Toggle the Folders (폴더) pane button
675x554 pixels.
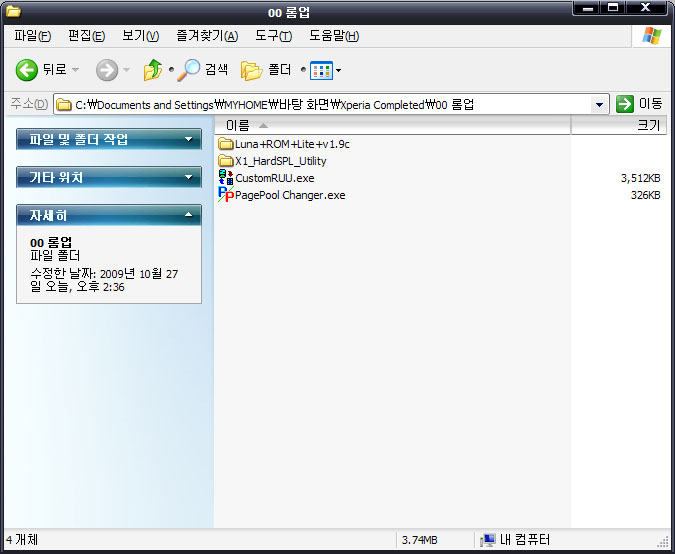252,70
